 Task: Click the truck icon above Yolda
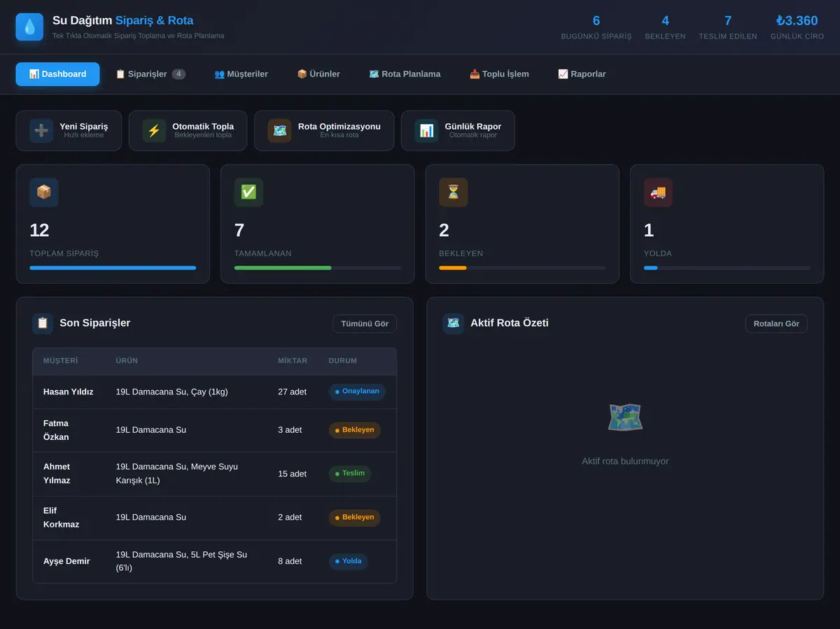[658, 192]
